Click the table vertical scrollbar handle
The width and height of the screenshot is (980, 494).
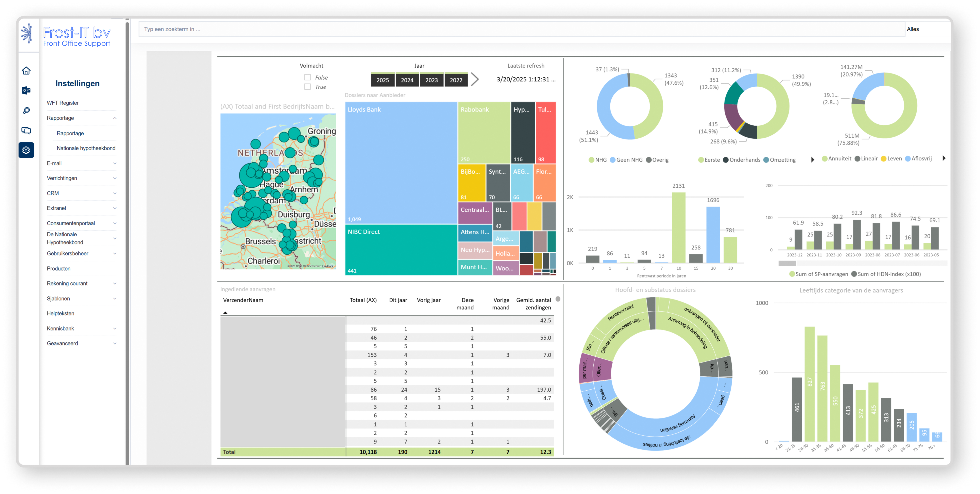[x=558, y=299]
